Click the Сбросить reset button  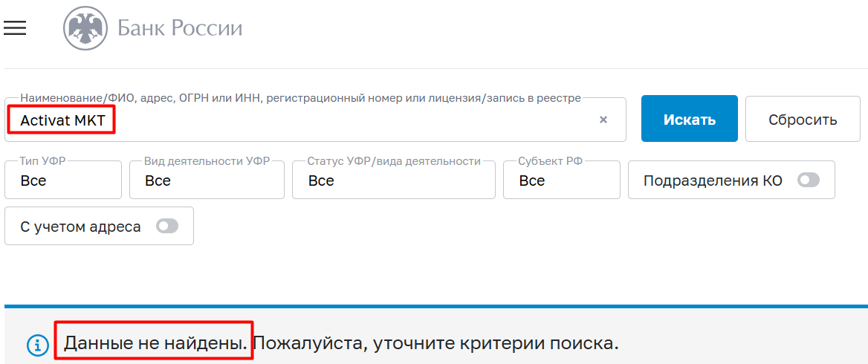pos(803,119)
